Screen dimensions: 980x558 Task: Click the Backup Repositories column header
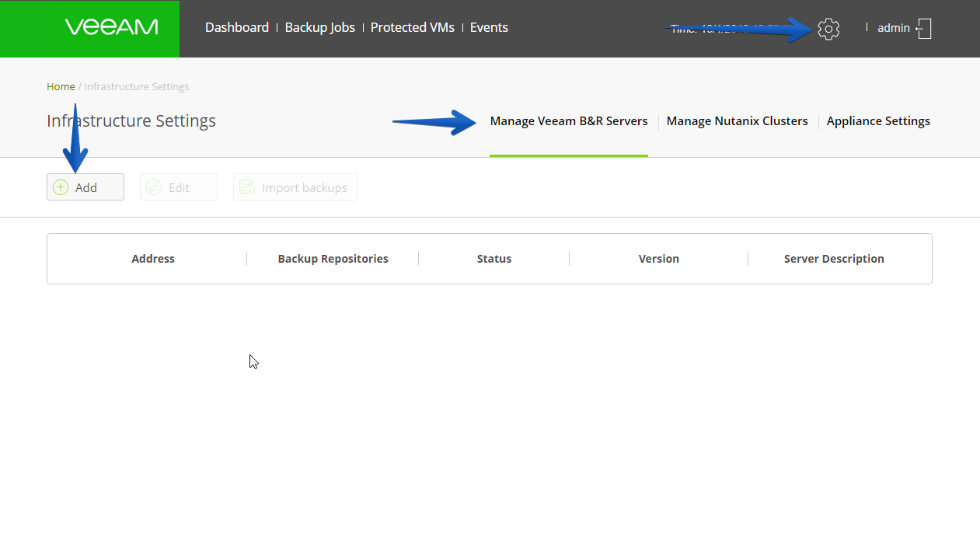333,259
